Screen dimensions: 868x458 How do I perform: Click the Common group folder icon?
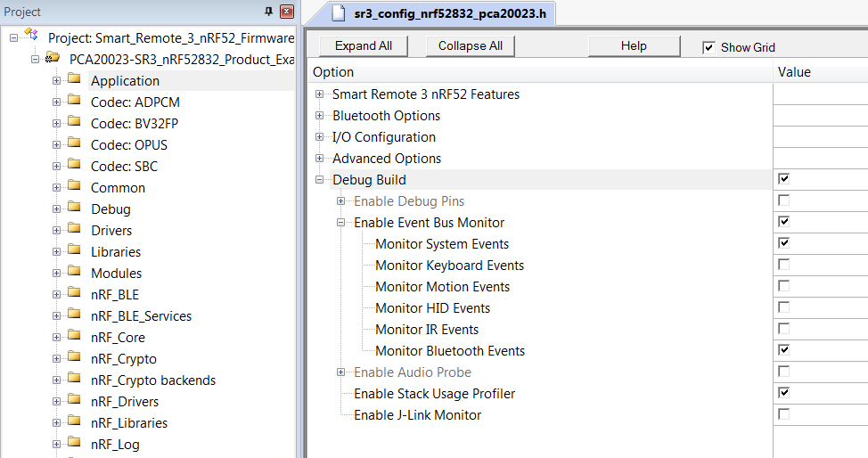click(x=74, y=185)
